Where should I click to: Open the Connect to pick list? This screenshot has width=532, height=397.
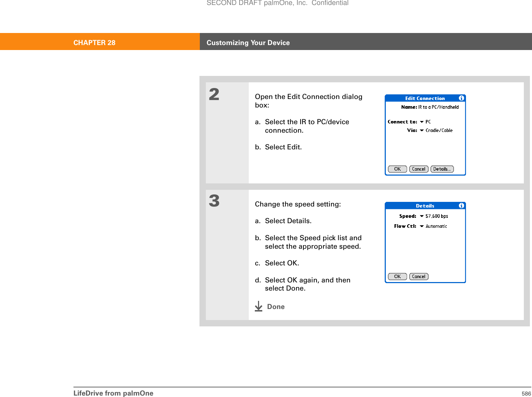click(425, 122)
